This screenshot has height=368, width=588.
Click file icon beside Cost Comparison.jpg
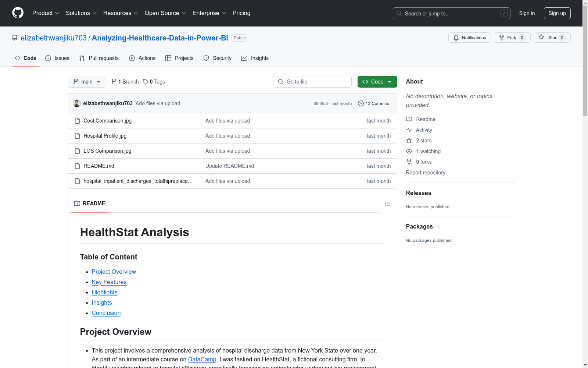pos(77,121)
